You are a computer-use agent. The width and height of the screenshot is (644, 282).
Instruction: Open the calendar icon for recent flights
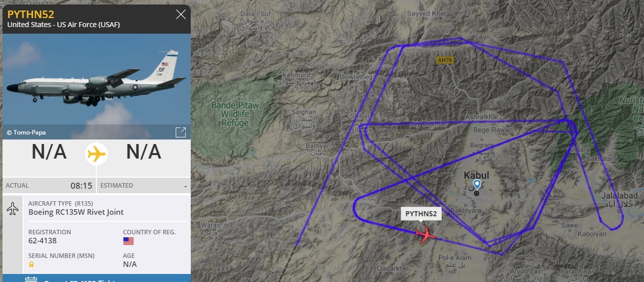click(31, 279)
